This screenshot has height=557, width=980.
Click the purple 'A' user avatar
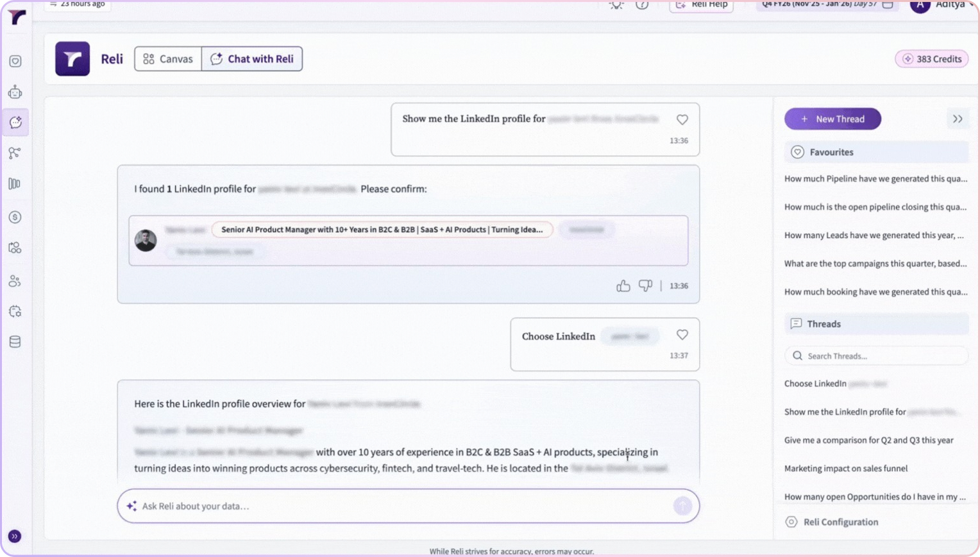[x=920, y=5]
